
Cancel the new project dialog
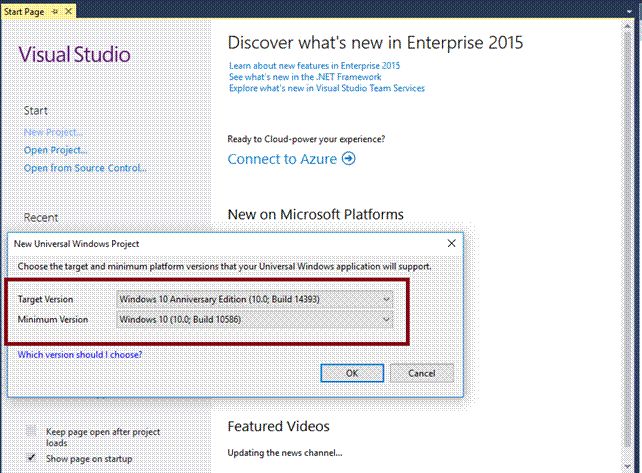421,373
